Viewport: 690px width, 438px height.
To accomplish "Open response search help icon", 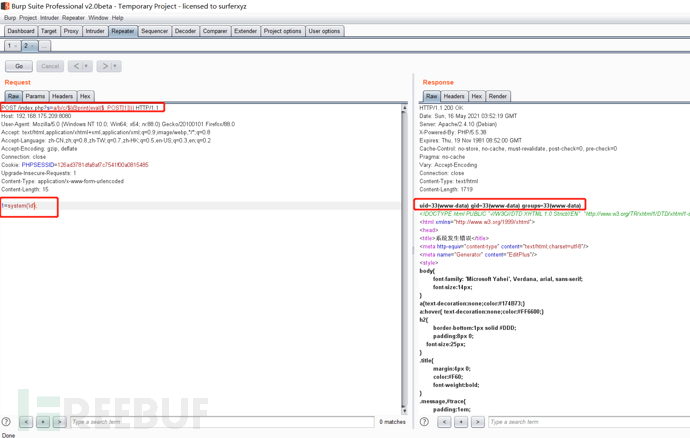I will (x=424, y=422).
